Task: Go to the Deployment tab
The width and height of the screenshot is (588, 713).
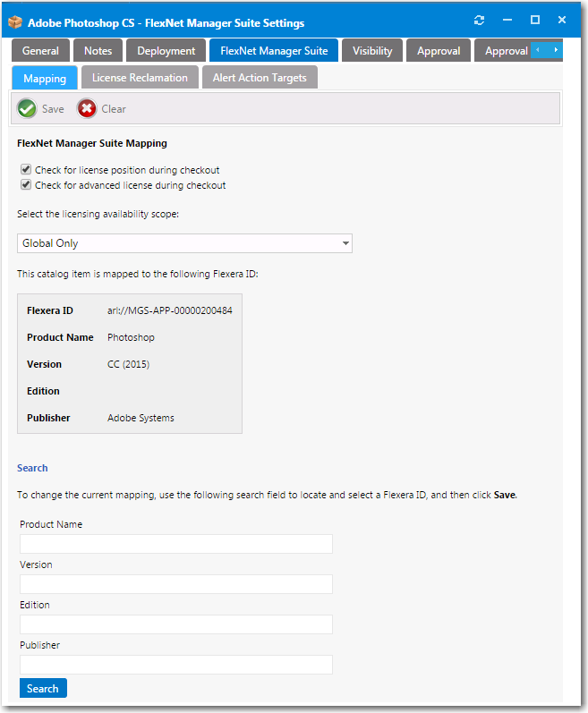Action: [166, 51]
